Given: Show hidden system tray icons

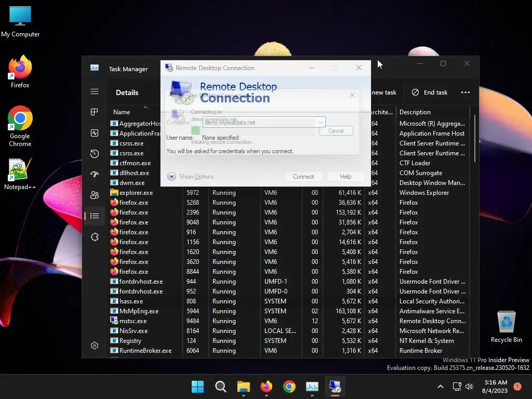Looking at the screenshot, I should (x=441, y=387).
